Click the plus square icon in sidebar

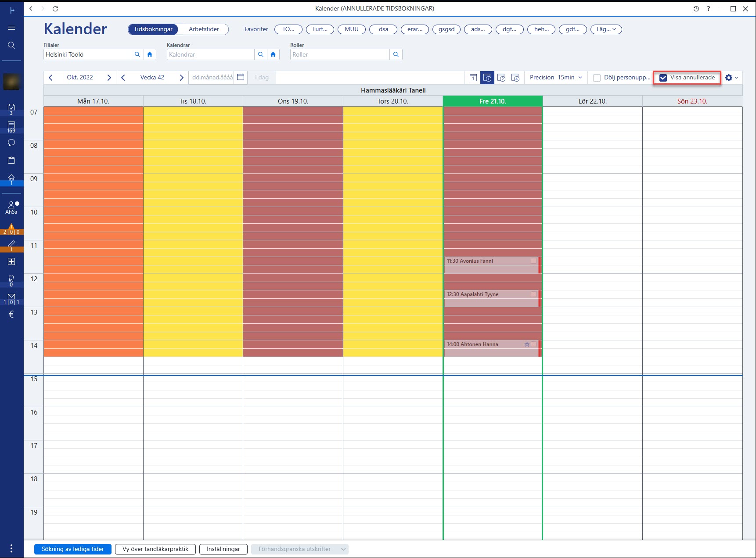click(x=11, y=261)
